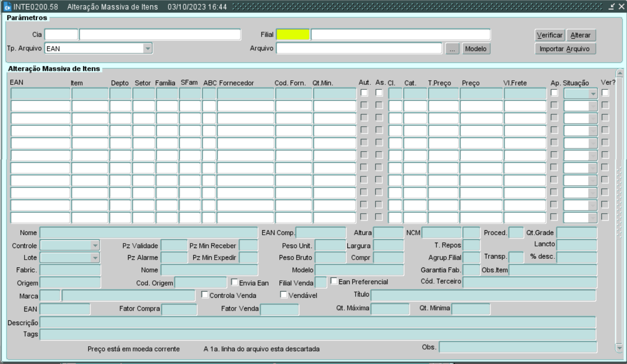Click the Modelo button
627x364 pixels.
coord(475,49)
